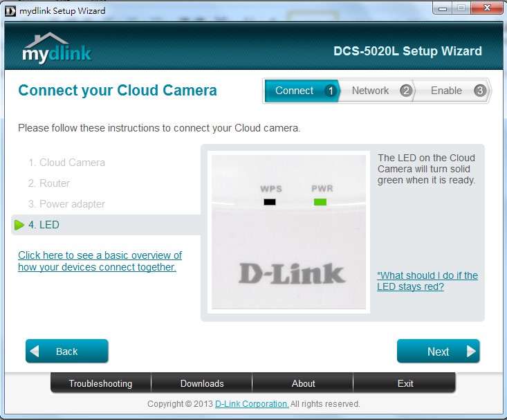Viewport: 507px width, 420px height.
Task: Click the green PWR LED indicator
Action: [320, 202]
